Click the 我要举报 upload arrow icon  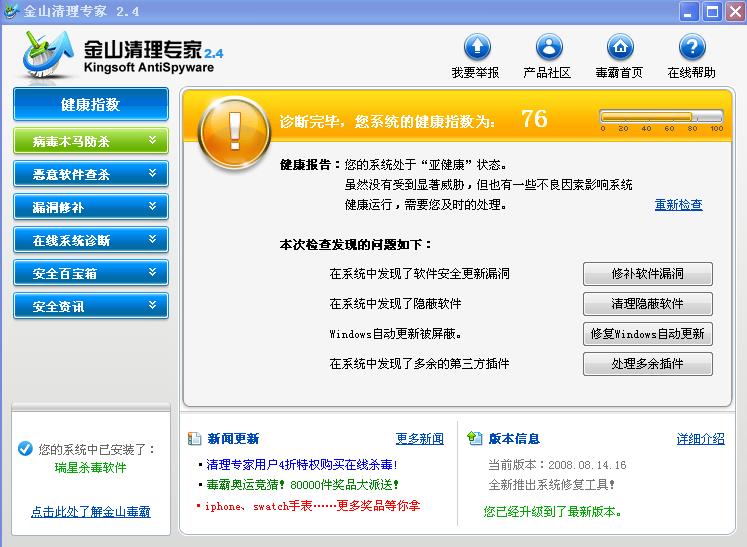[477, 47]
